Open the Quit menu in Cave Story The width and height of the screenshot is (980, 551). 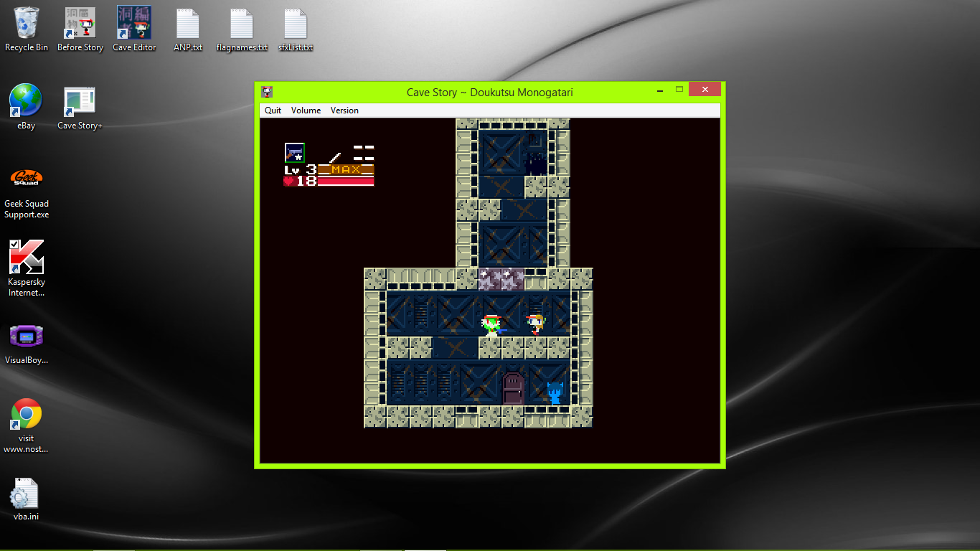[273, 110]
